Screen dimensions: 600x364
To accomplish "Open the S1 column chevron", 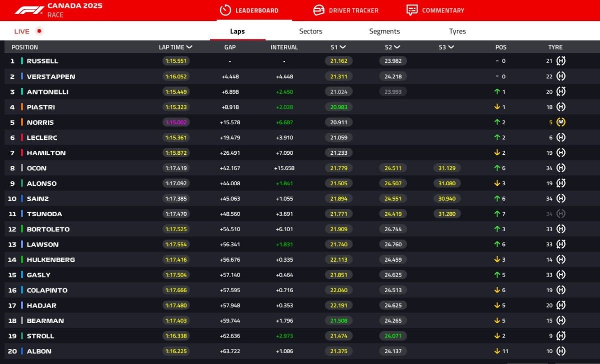I will point(342,47).
